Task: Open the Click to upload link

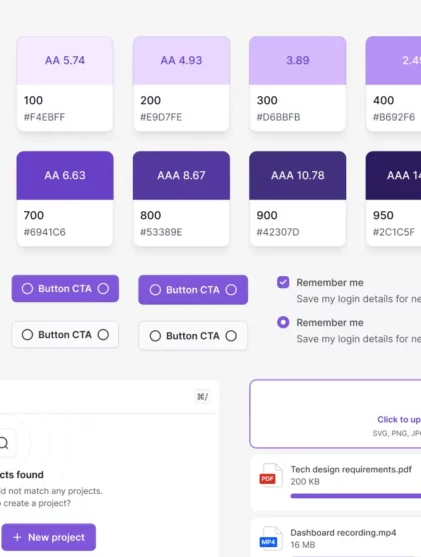Action: [x=399, y=420]
